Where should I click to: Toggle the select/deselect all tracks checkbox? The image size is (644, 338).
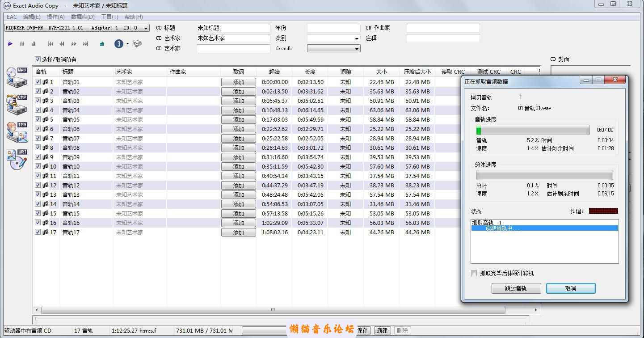pyautogui.click(x=38, y=59)
